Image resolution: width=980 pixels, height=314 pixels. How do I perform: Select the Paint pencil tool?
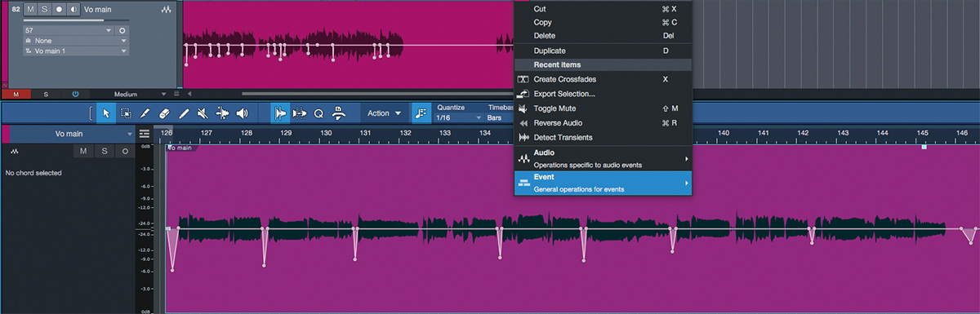pyautogui.click(x=184, y=113)
